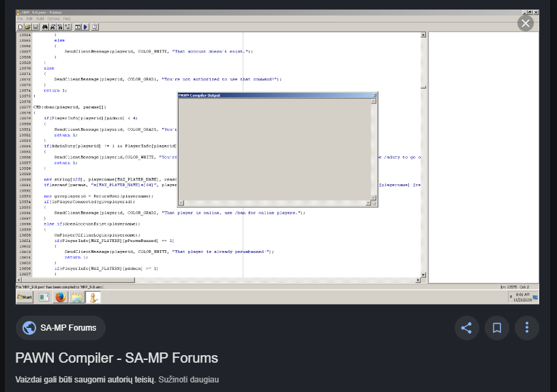Open more options three-dot menu
Screen dimensions: 557x392
coord(527,328)
